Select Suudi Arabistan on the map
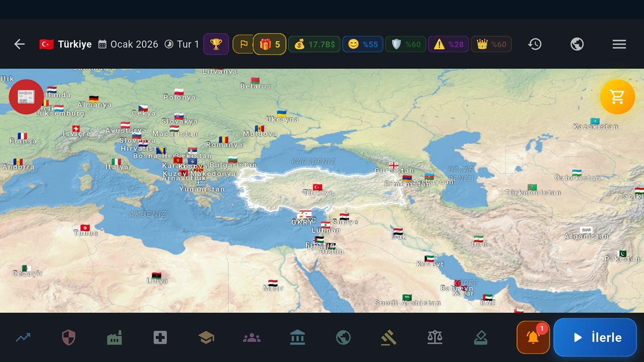Viewport: 644px width, 362px height. point(408,300)
